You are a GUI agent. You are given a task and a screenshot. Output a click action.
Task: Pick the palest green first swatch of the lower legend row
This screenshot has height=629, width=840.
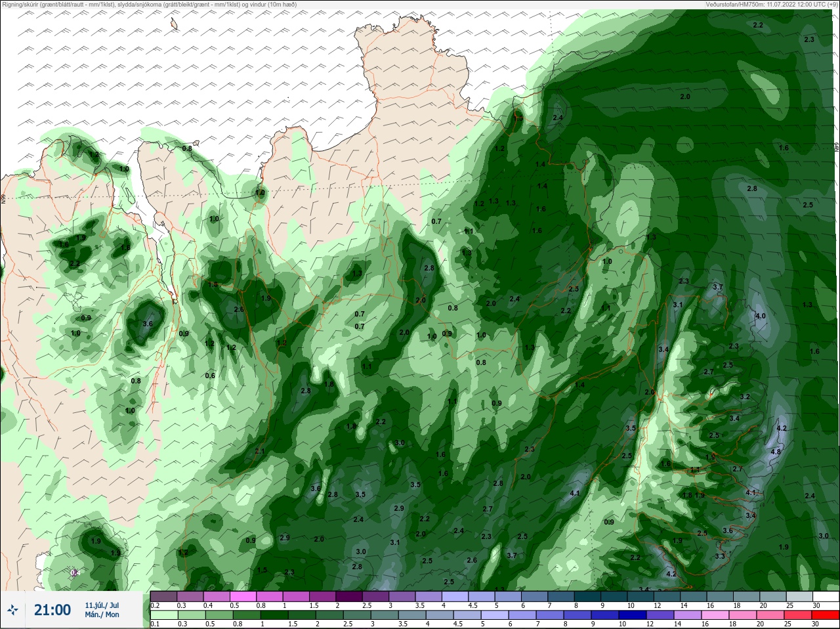click(x=164, y=615)
